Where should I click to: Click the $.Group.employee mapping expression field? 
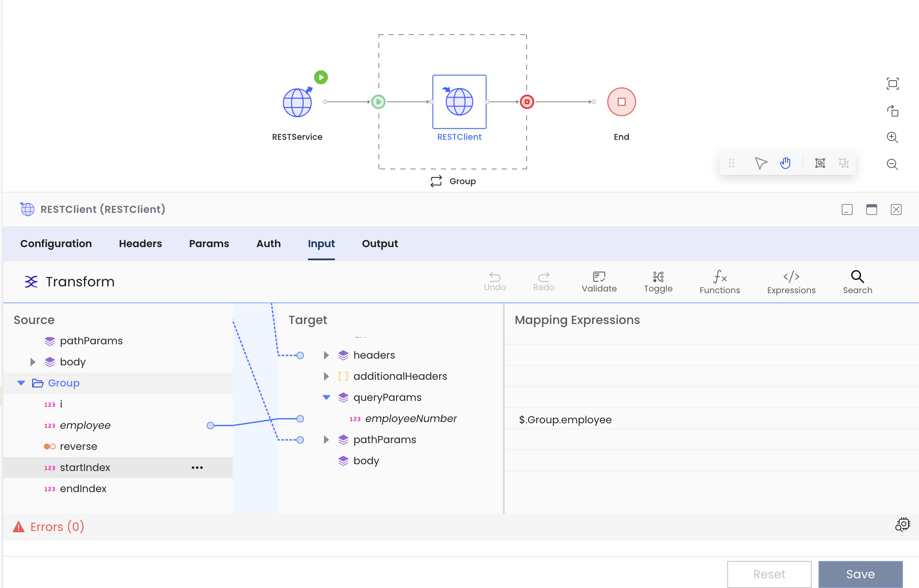tap(565, 419)
